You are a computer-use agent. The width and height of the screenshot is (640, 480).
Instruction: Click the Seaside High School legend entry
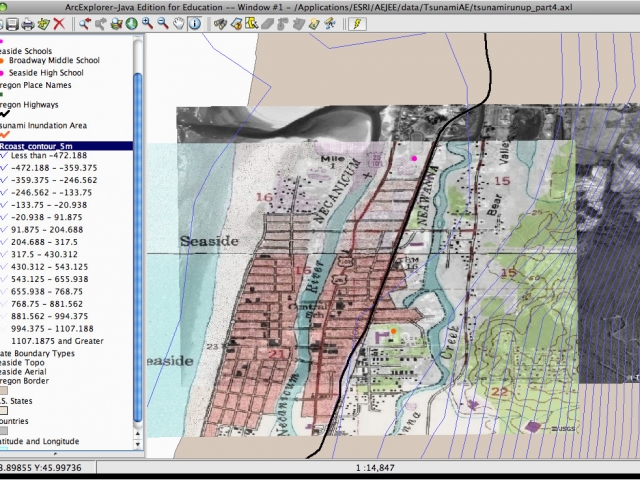point(46,73)
